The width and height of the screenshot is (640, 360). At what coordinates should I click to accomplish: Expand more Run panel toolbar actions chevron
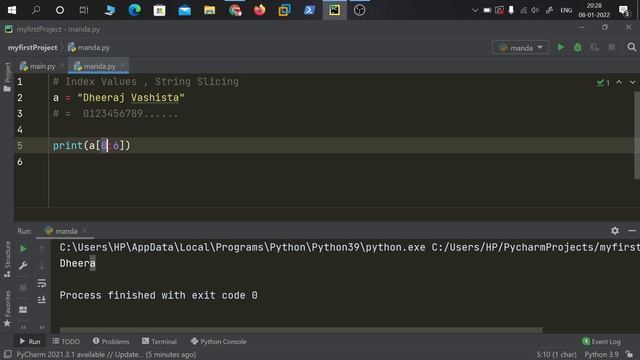[23, 327]
